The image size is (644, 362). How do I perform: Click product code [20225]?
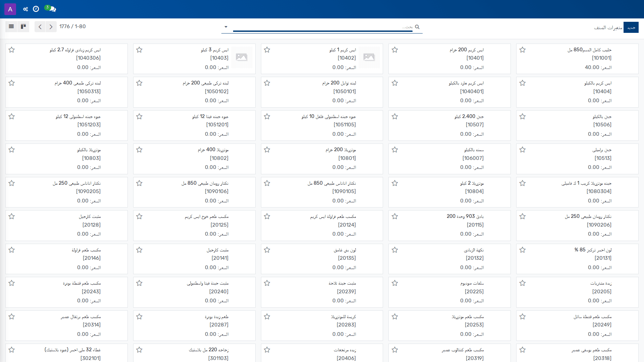pos(474,292)
